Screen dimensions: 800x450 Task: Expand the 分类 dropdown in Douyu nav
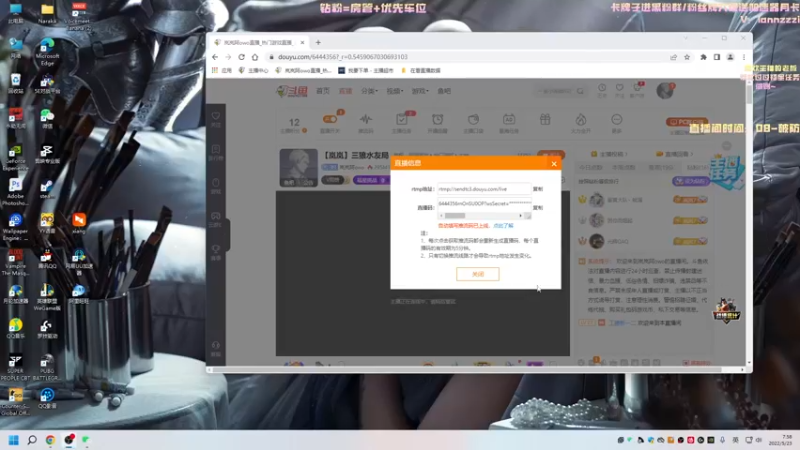[x=369, y=91]
